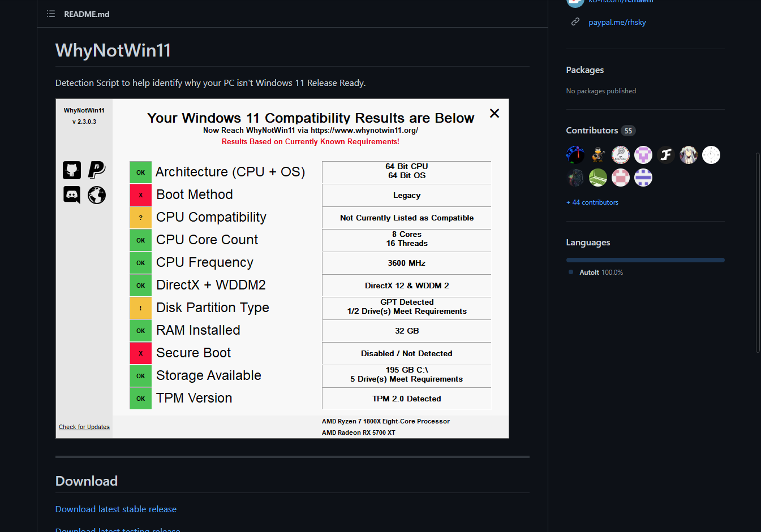Click the red X box for Secure Boot
Screen dimensions: 761x532
[x=141, y=353]
